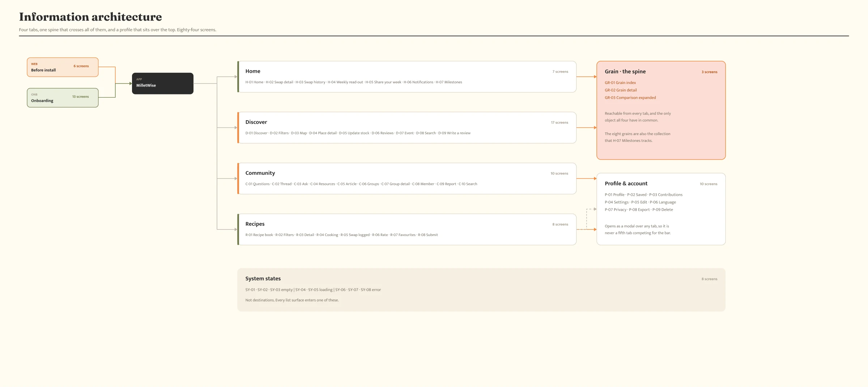Click the screen list starting "R-01 Recipe book"
The height and width of the screenshot is (387, 868).
click(x=342, y=235)
